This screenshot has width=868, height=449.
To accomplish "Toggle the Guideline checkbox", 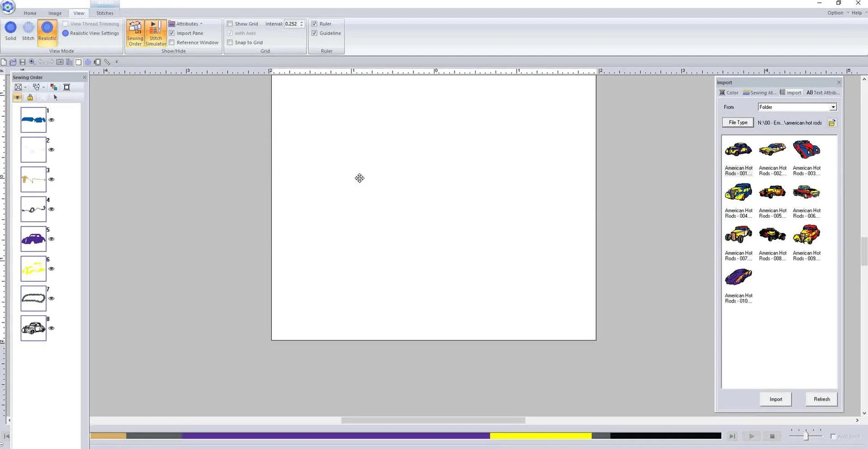I will click(315, 33).
